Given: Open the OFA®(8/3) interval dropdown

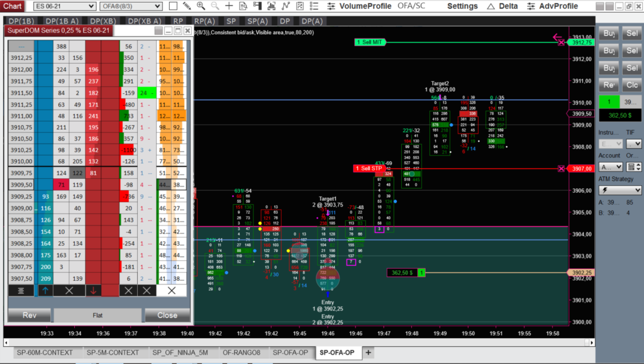Looking at the screenshot, I should [131, 6].
